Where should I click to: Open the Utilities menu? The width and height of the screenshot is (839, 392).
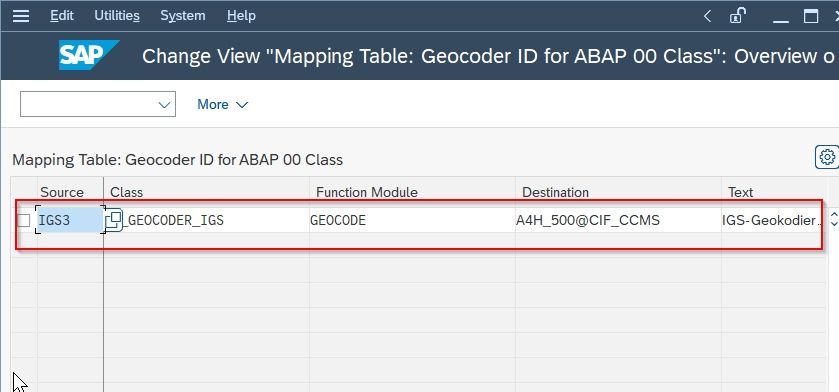[117, 16]
